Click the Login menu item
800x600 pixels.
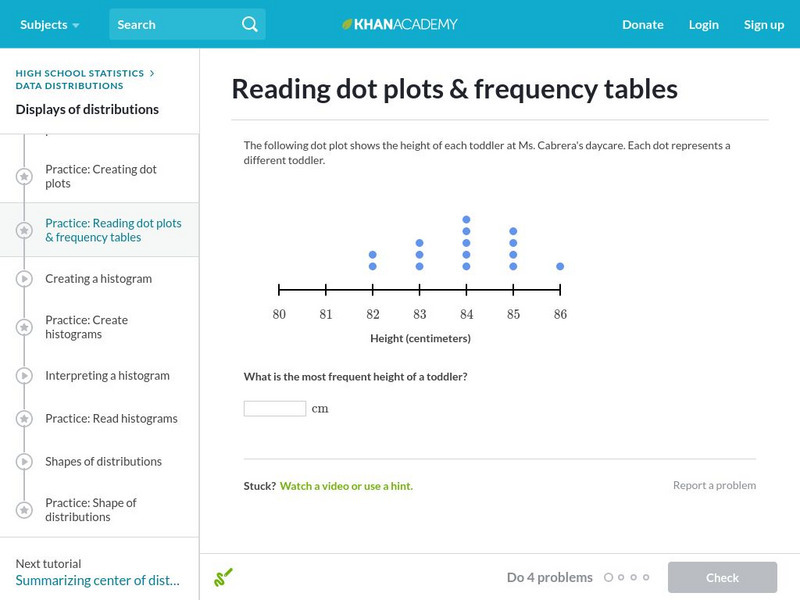tap(704, 24)
